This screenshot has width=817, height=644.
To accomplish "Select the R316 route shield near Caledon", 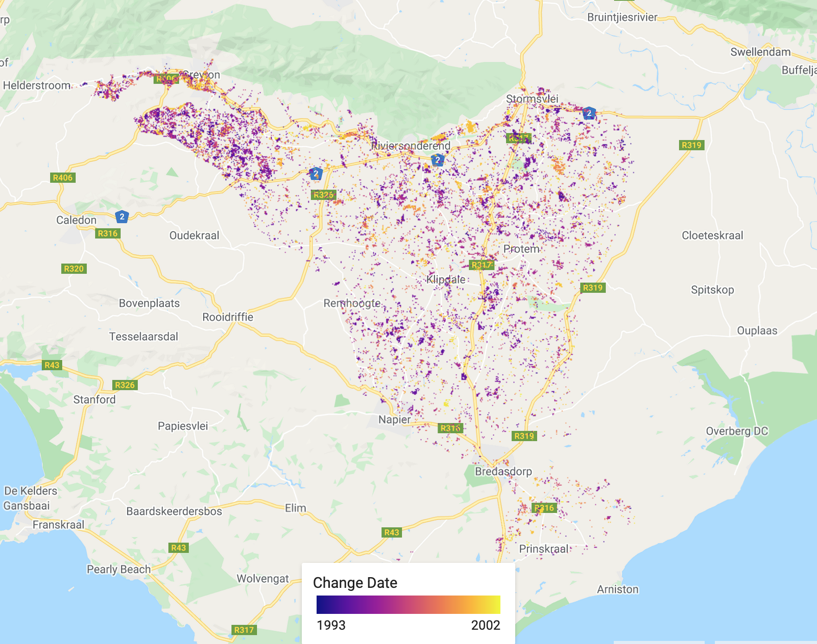I will [107, 233].
